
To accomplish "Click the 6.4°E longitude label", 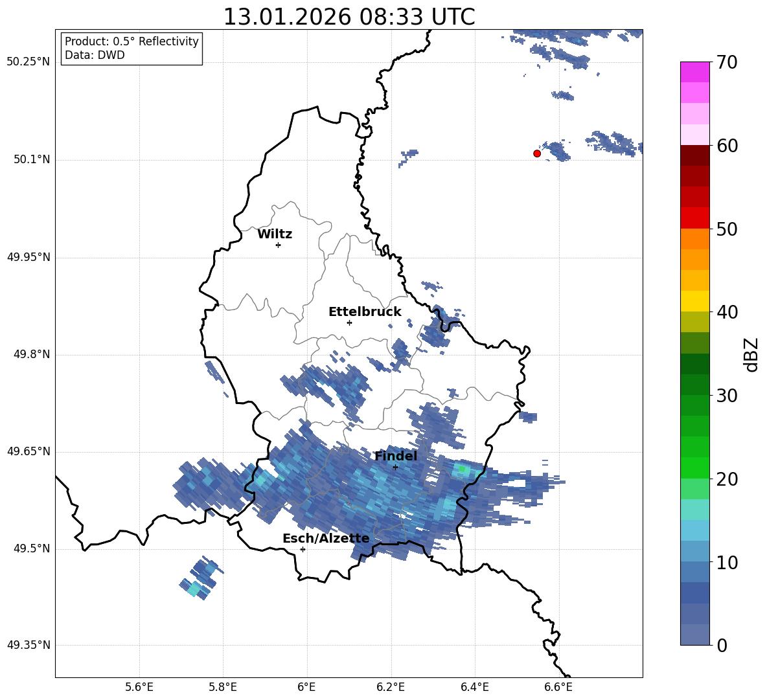I will 474,687.
